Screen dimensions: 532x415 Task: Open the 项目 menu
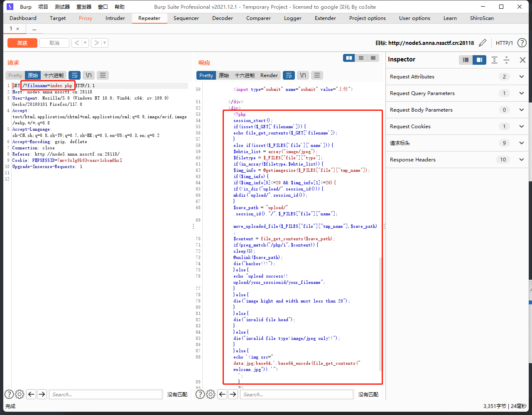coord(43,7)
